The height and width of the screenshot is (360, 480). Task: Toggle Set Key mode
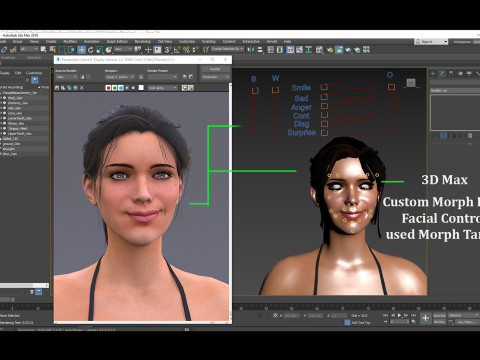coord(439,322)
